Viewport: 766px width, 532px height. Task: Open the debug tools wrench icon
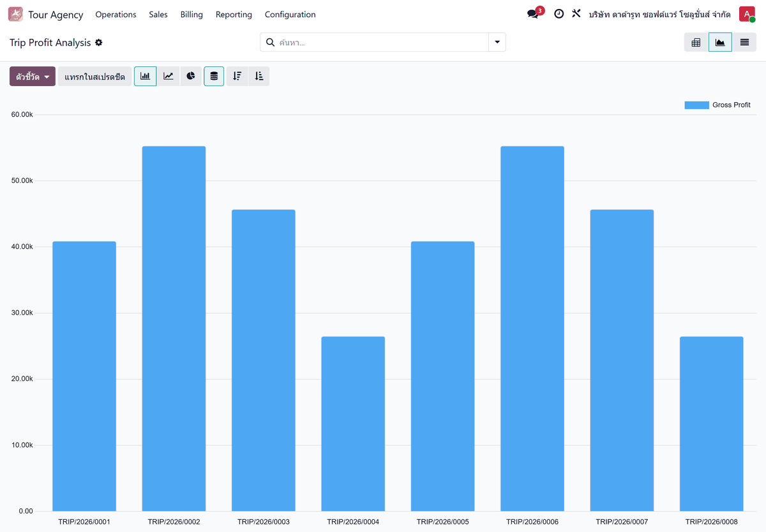(576, 13)
